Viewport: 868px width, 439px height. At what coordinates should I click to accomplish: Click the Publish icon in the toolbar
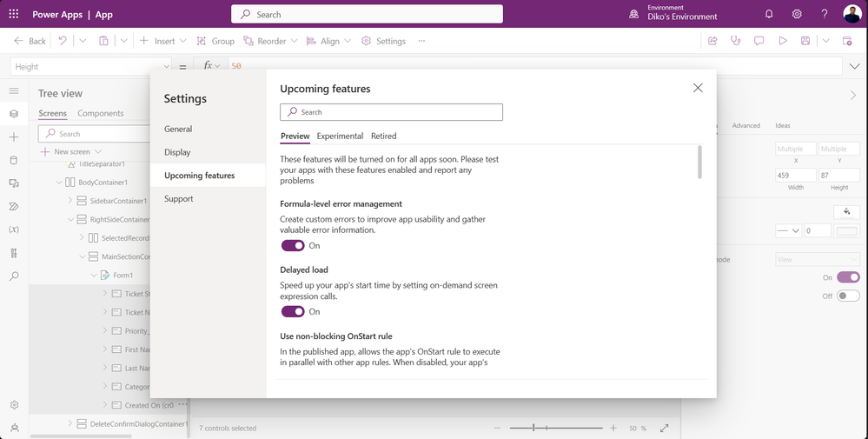pos(847,40)
